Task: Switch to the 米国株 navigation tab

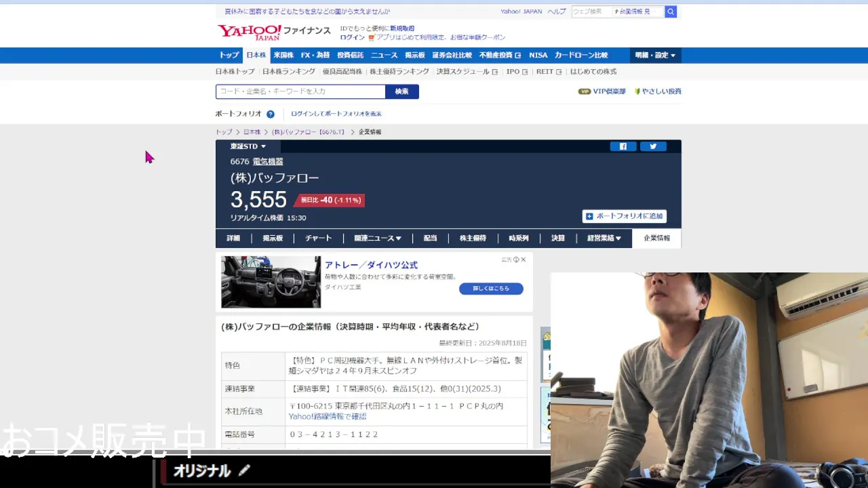Action: click(283, 56)
